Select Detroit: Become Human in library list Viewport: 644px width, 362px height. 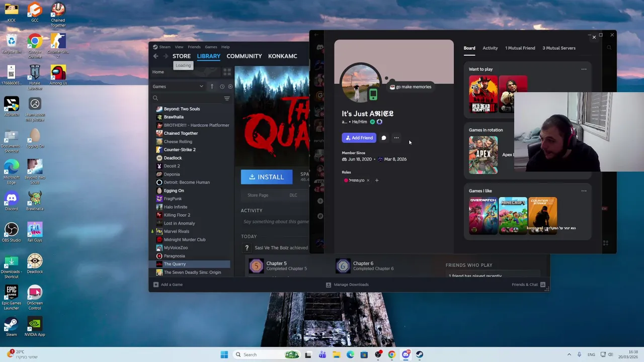click(x=187, y=183)
